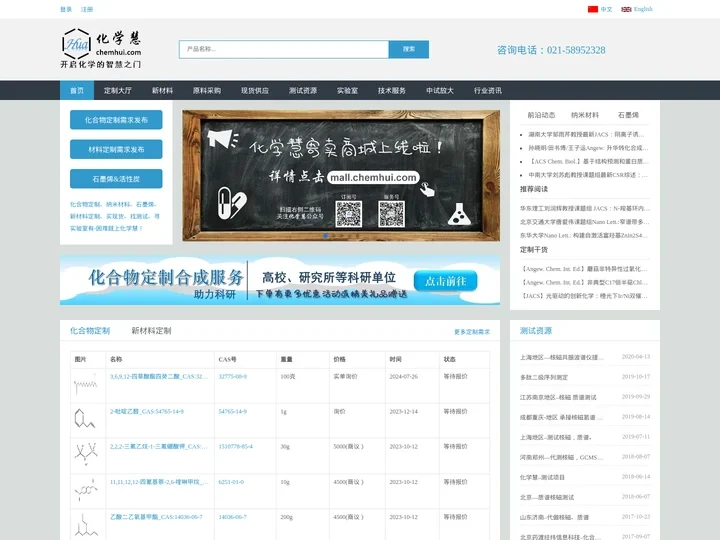Open the 原料采购 nav item
Viewport: 720px width, 540px height.
coord(207,90)
